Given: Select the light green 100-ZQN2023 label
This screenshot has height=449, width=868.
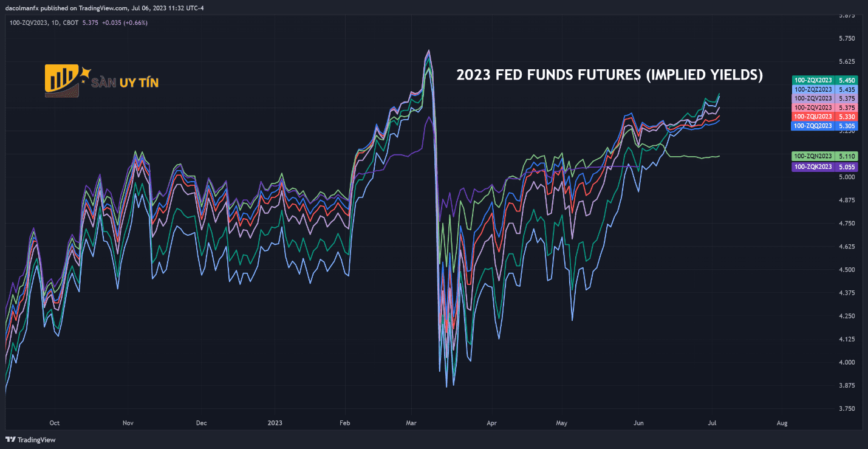Looking at the screenshot, I should tap(824, 156).
